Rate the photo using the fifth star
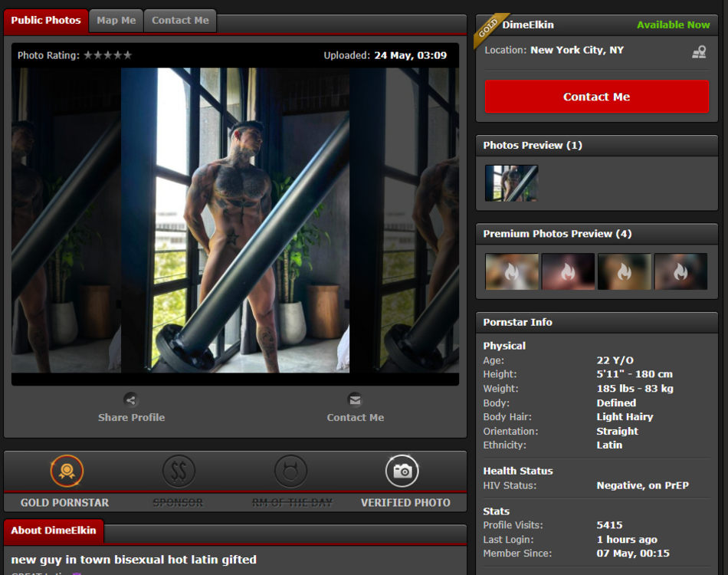This screenshot has width=728, height=575. (127, 55)
